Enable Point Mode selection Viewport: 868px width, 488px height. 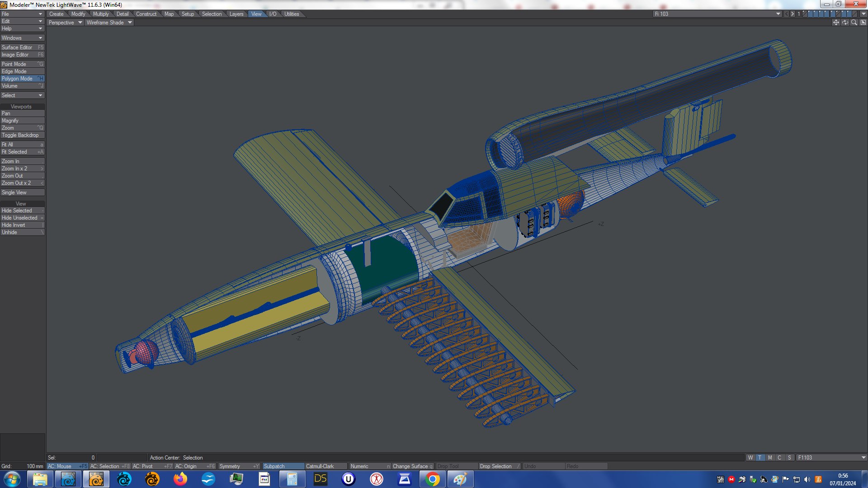(23, 64)
